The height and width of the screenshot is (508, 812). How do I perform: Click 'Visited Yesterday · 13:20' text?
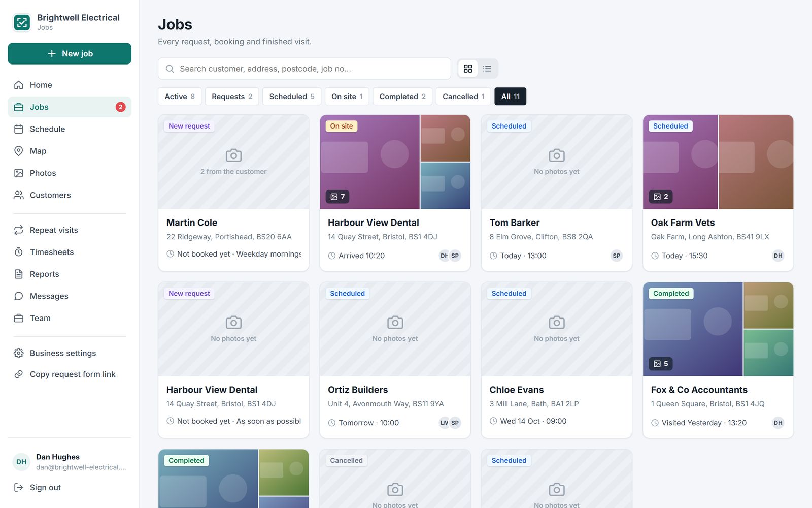pos(704,423)
